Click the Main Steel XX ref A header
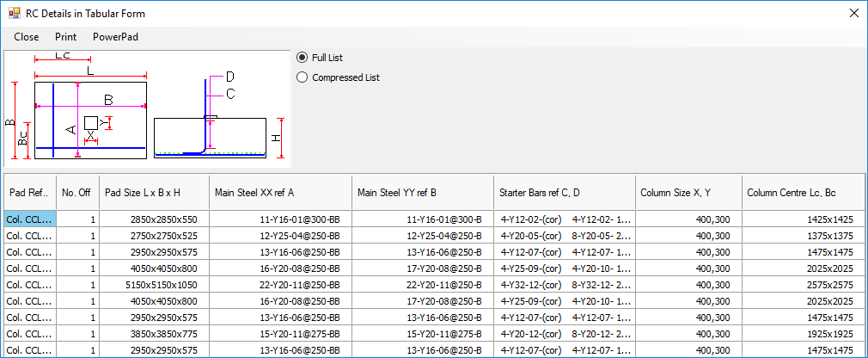Screen dimensions: 868x358 (279, 193)
